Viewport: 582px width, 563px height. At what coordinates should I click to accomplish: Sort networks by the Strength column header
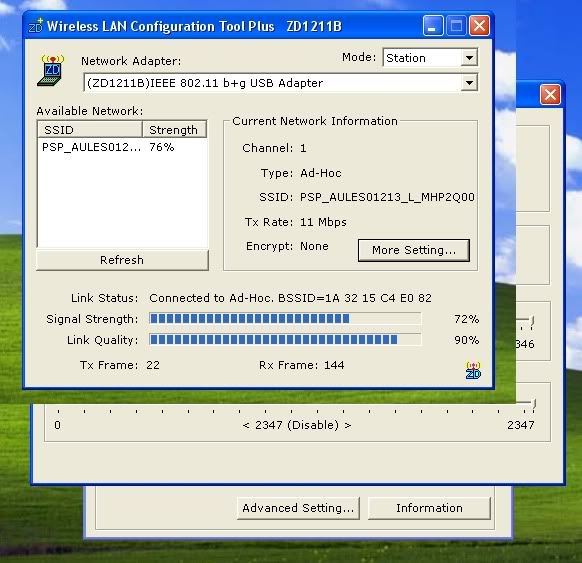pos(174,130)
